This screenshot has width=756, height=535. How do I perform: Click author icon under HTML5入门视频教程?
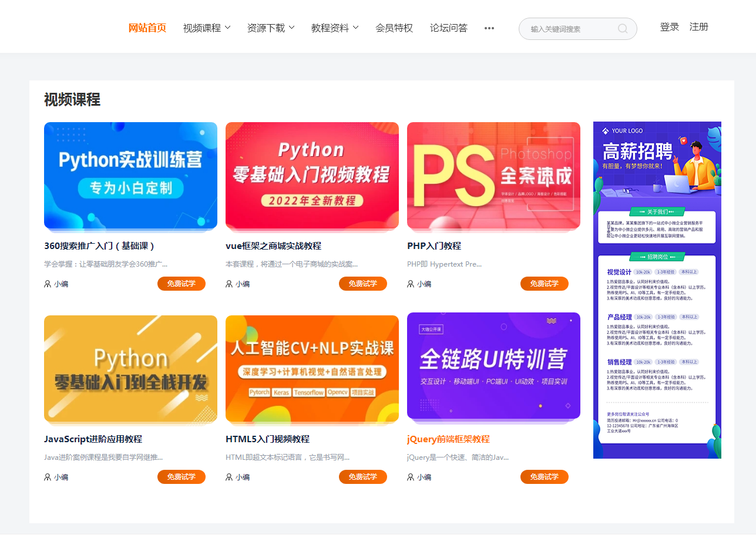pos(229,477)
